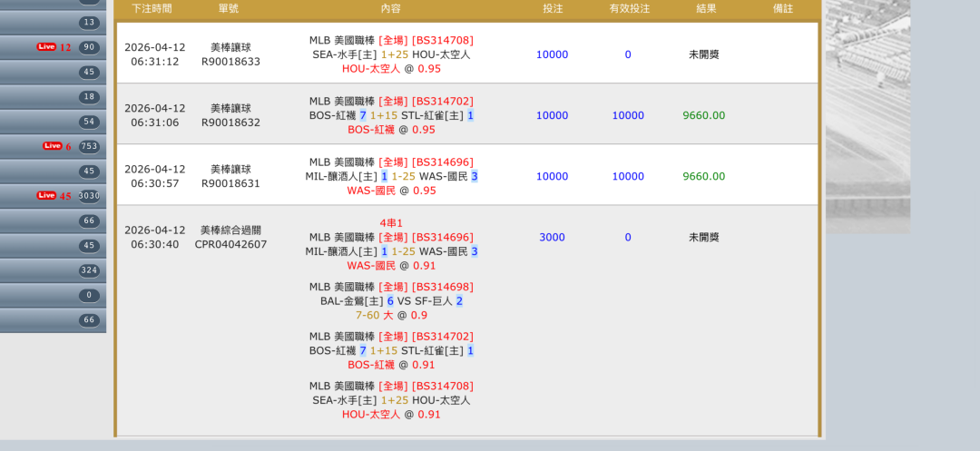Open the sidebar row with count 3030
This screenshot has width=980, height=451.
point(53,195)
